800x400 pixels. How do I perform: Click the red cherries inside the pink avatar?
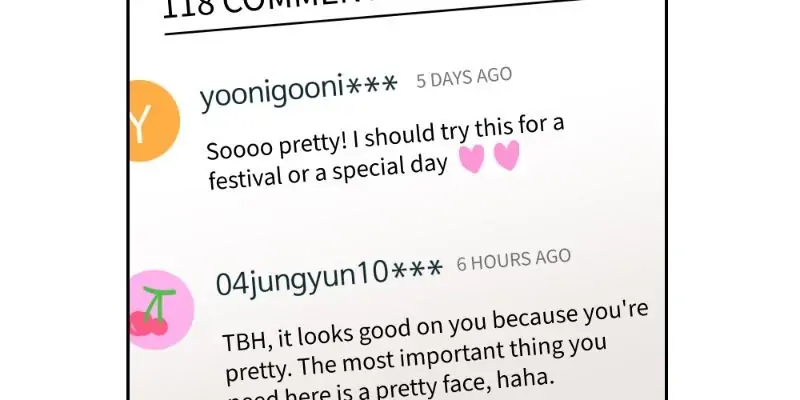tap(148, 323)
